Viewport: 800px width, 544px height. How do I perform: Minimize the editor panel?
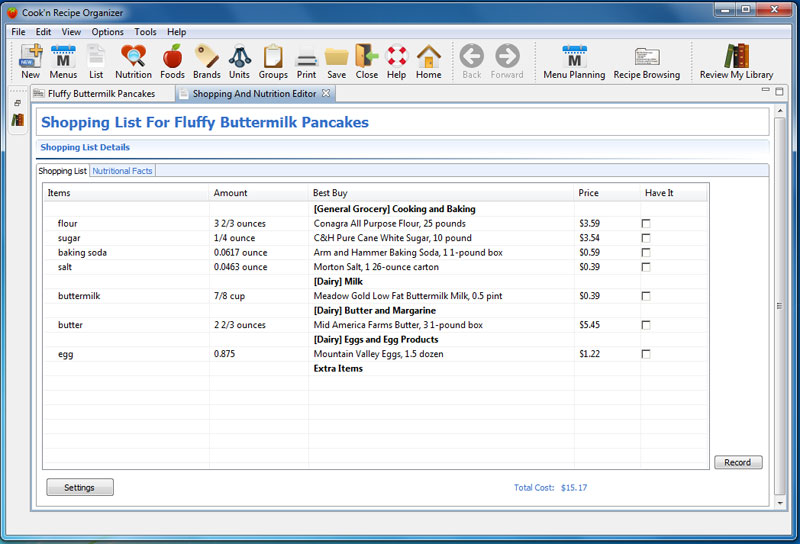(x=765, y=90)
